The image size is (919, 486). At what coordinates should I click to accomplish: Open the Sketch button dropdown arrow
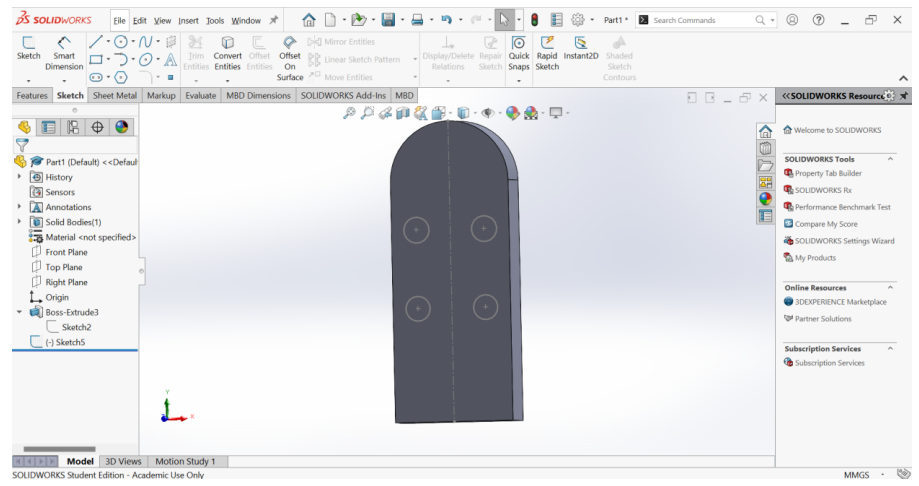point(28,80)
